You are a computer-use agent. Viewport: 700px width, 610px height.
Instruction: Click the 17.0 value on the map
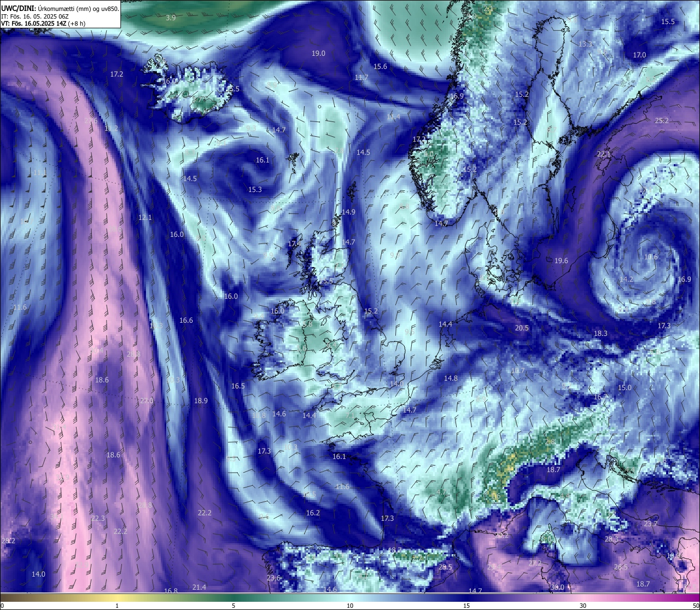(639, 55)
